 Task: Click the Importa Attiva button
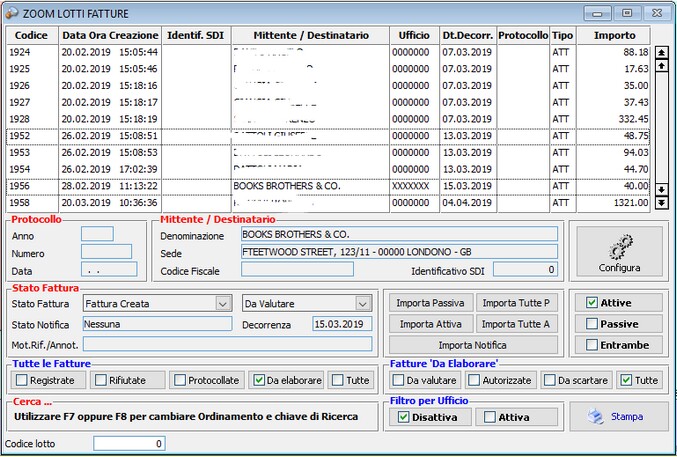coord(430,324)
